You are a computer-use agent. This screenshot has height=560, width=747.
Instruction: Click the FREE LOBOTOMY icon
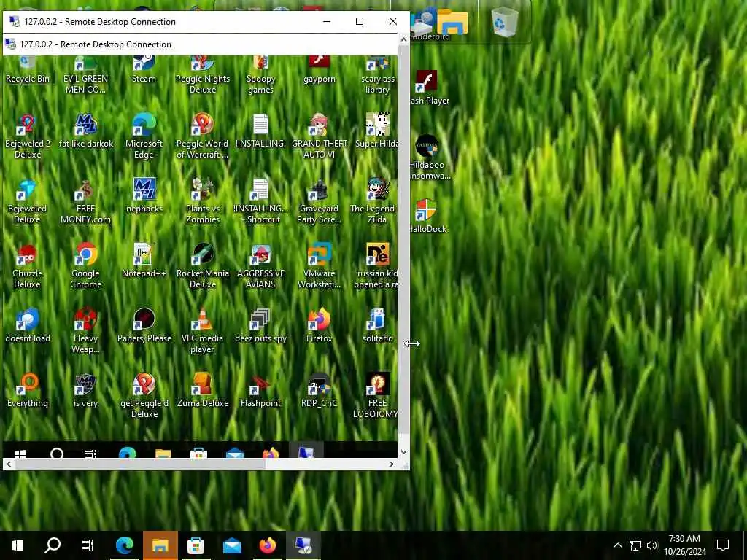pos(376,396)
